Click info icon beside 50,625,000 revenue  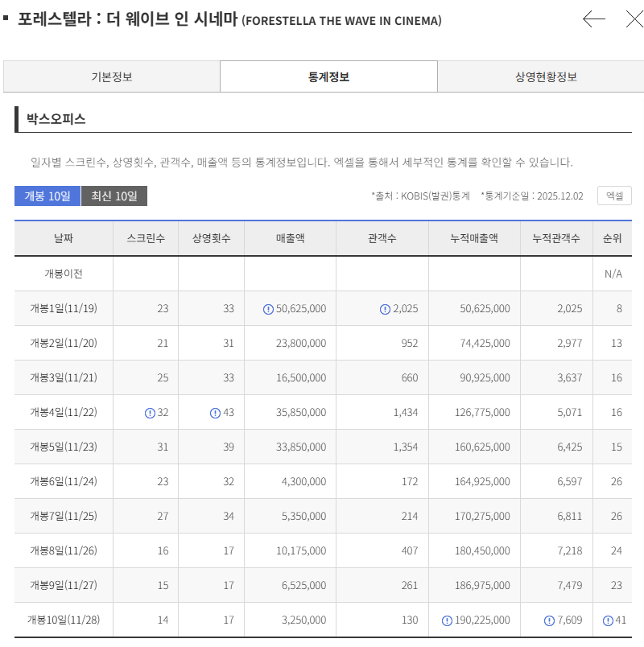tap(268, 309)
